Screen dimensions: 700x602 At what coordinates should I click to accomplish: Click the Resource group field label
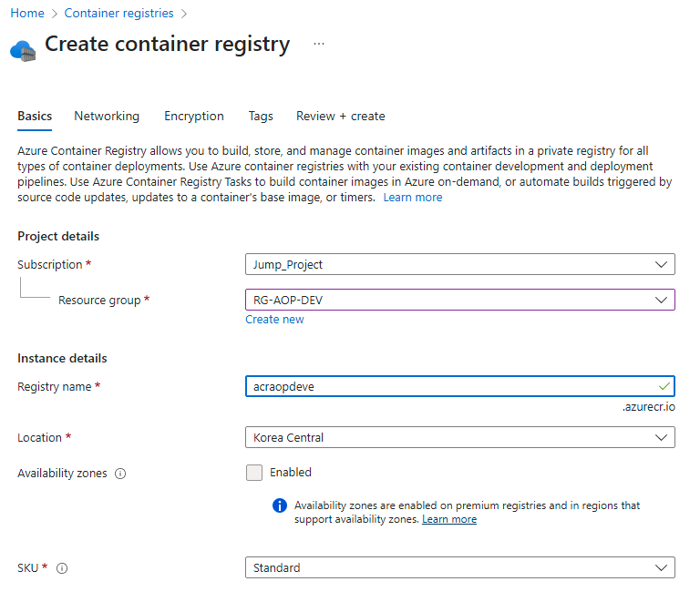(99, 301)
